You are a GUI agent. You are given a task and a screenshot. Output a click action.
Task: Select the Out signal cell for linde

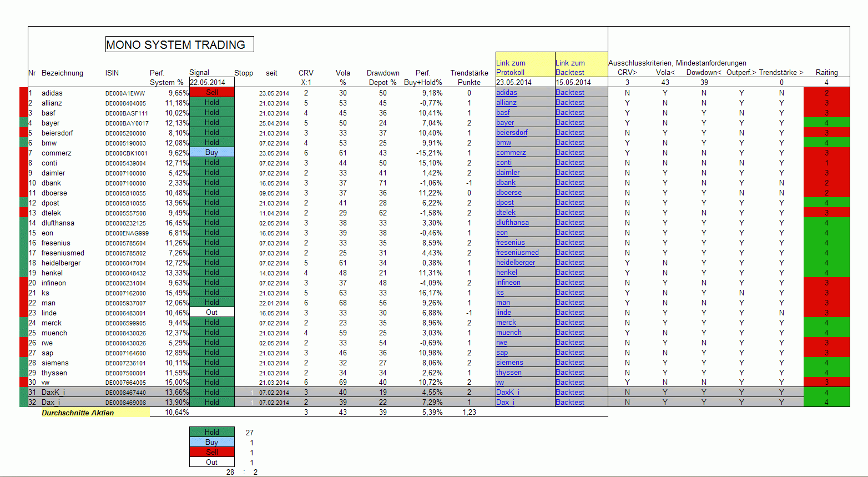[212, 313]
